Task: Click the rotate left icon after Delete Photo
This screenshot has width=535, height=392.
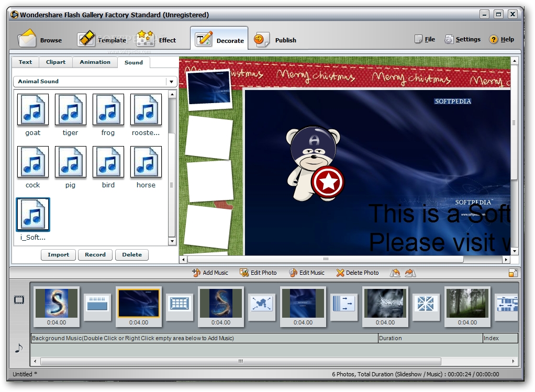Action: pyautogui.click(x=395, y=273)
